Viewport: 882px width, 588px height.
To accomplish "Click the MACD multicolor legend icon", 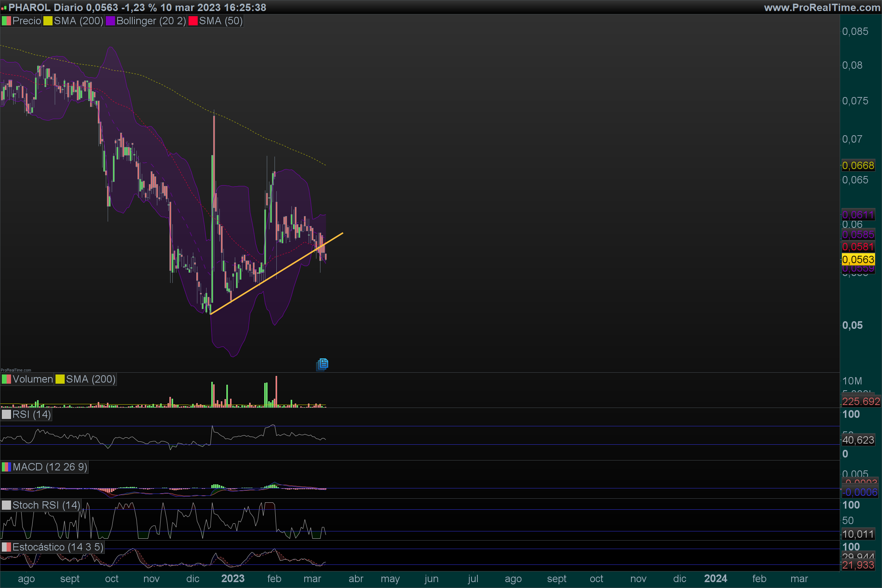I will (6, 467).
